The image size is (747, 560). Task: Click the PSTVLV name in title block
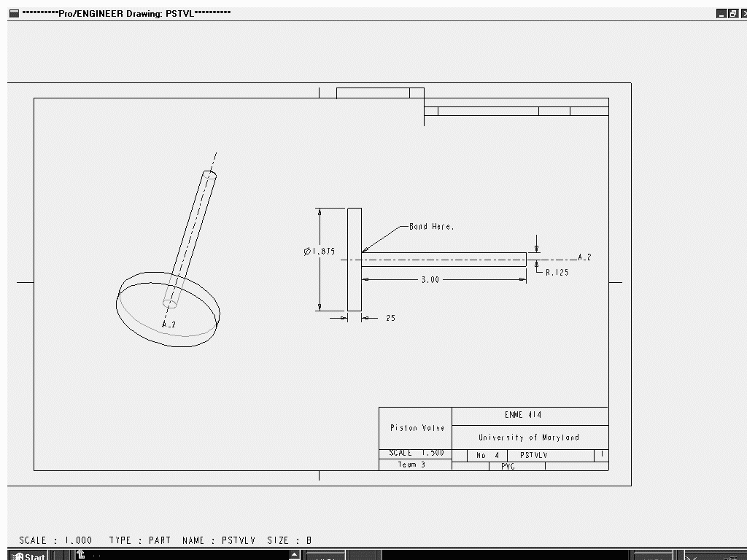[533, 455]
